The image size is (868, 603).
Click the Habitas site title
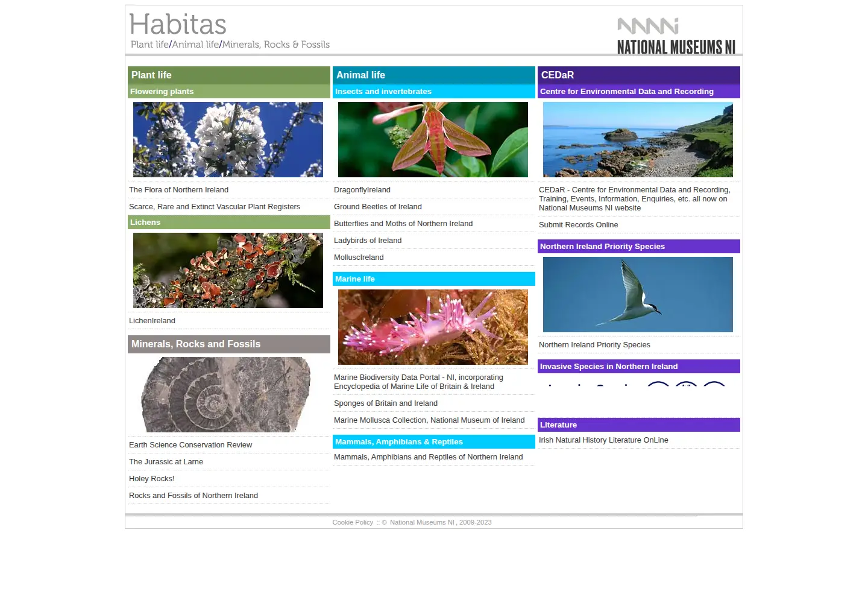pos(178,25)
